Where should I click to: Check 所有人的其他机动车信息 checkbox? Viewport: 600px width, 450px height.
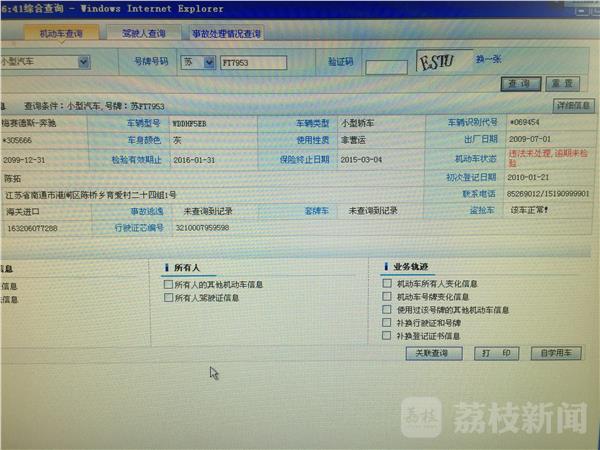click(x=169, y=285)
